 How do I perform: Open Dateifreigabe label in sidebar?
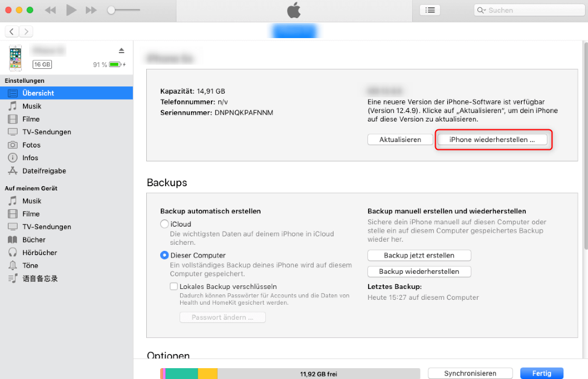44,170
